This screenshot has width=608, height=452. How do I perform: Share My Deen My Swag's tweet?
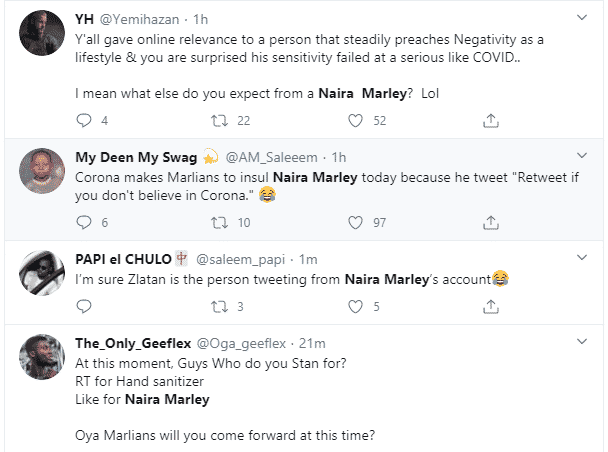point(490,222)
